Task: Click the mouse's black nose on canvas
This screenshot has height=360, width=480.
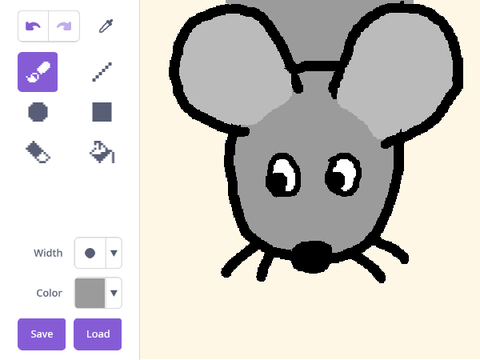Action: (312, 257)
